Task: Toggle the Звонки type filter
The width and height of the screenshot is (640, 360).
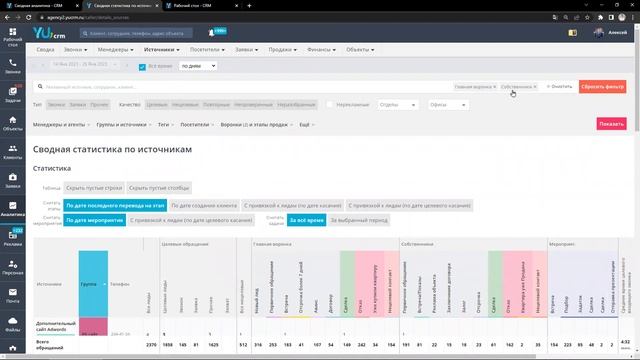Action: pyautogui.click(x=56, y=104)
